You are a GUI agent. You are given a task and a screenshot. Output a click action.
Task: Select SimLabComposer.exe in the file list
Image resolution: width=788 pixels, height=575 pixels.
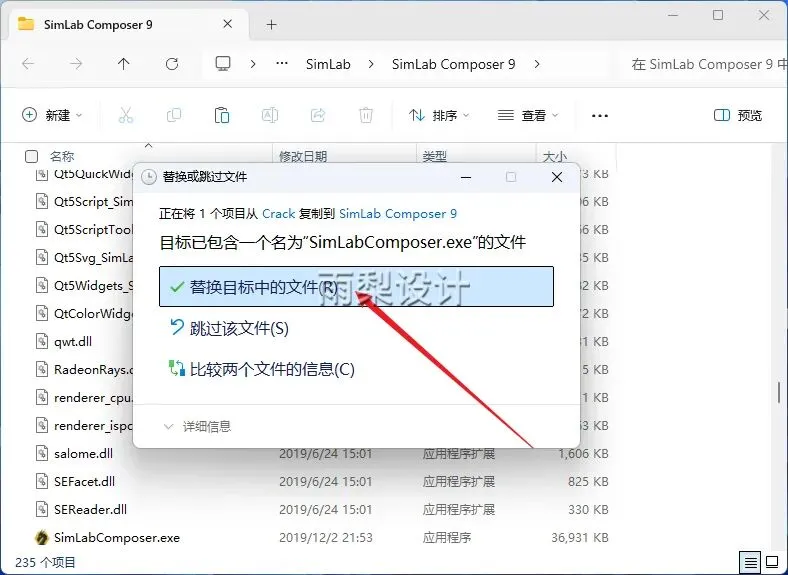(x=117, y=538)
